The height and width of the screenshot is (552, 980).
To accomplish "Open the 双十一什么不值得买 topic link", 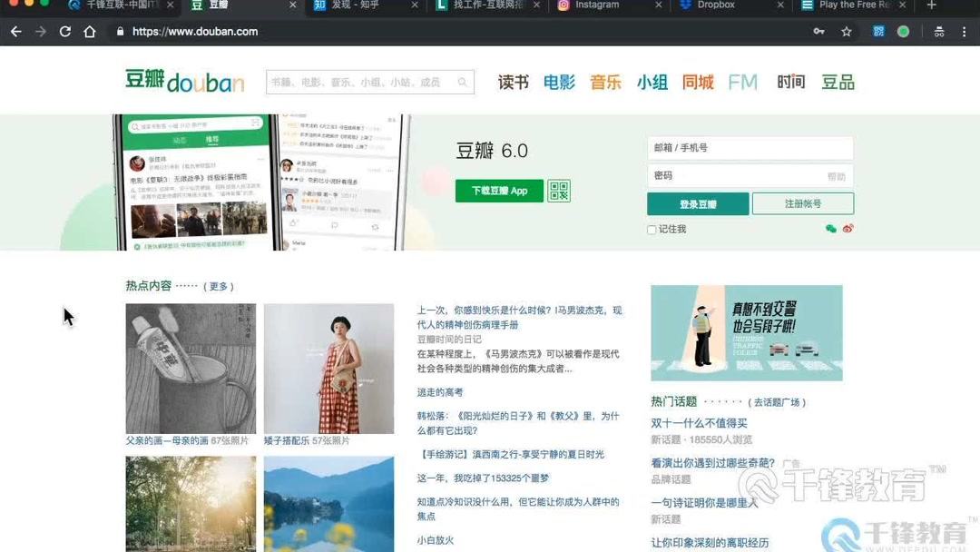I will pyautogui.click(x=698, y=423).
